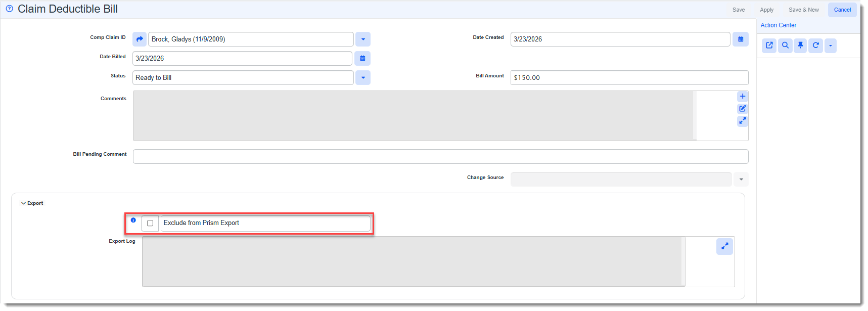Open in new window from Action Center
Image resolution: width=868 pixels, height=311 pixels.
tap(769, 46)
